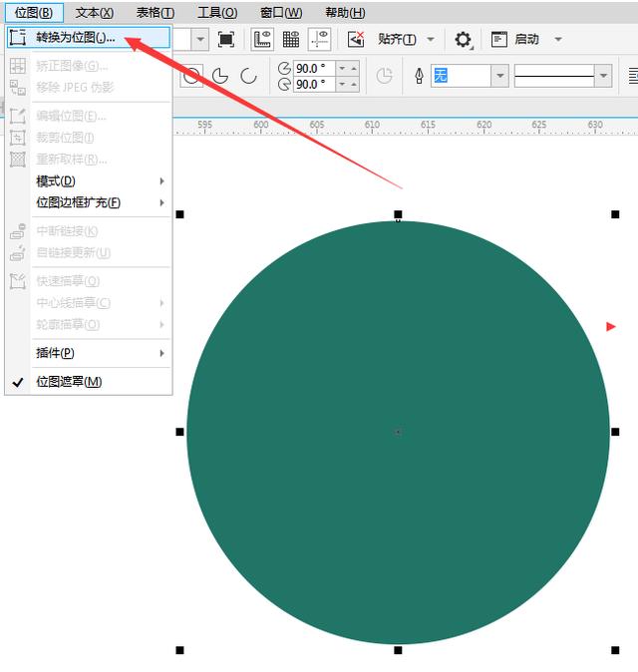
Task: Click the disabled 矫正图像(G) entry
Action: coord(89,66)
